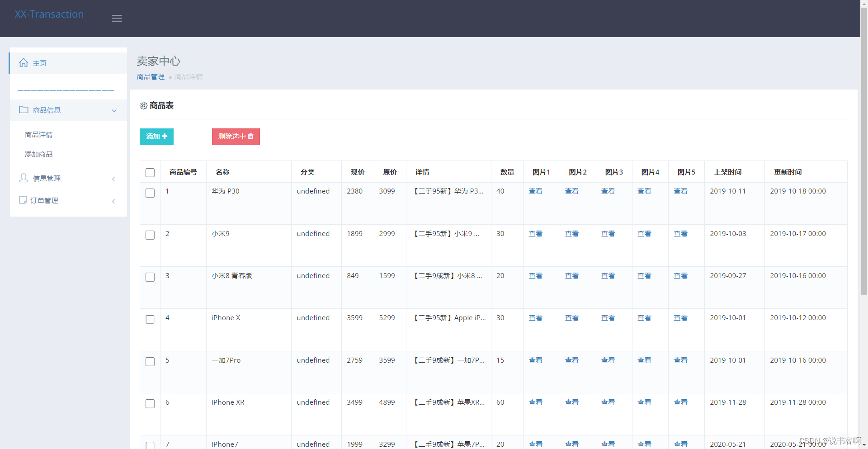Click detail text 【二手9成新】一加7P...
Screen dimensions: 868x449
(x=448, y=360)
